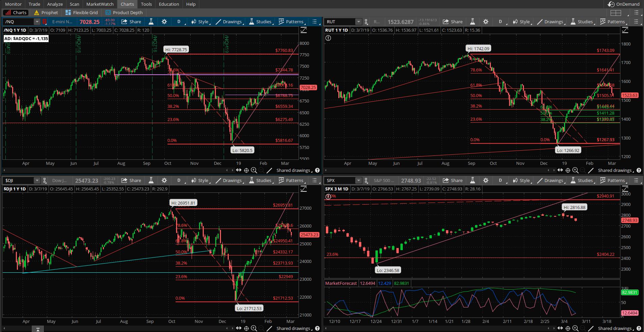
Task: Click the SPX chart alert exclamation icon
Action: 328,197
